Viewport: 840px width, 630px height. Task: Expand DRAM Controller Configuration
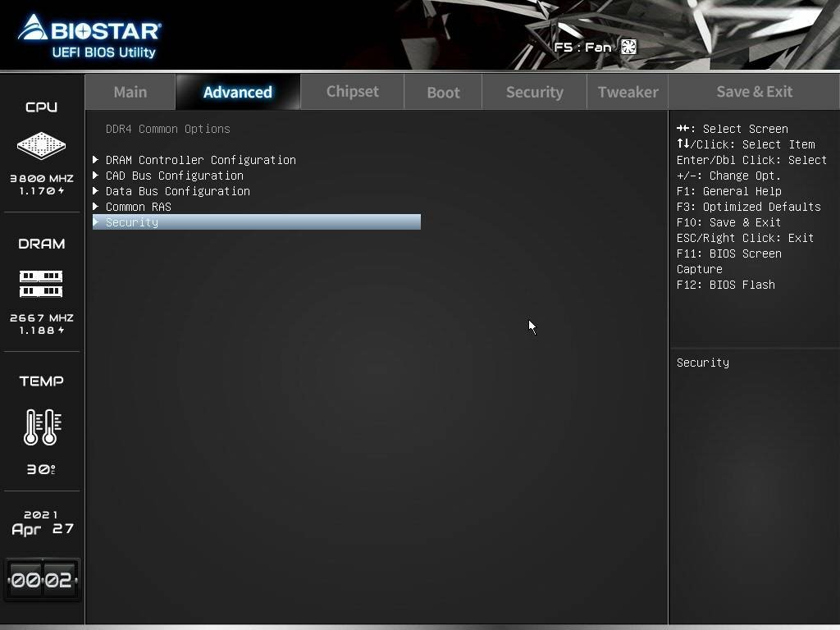coord(200,159)
